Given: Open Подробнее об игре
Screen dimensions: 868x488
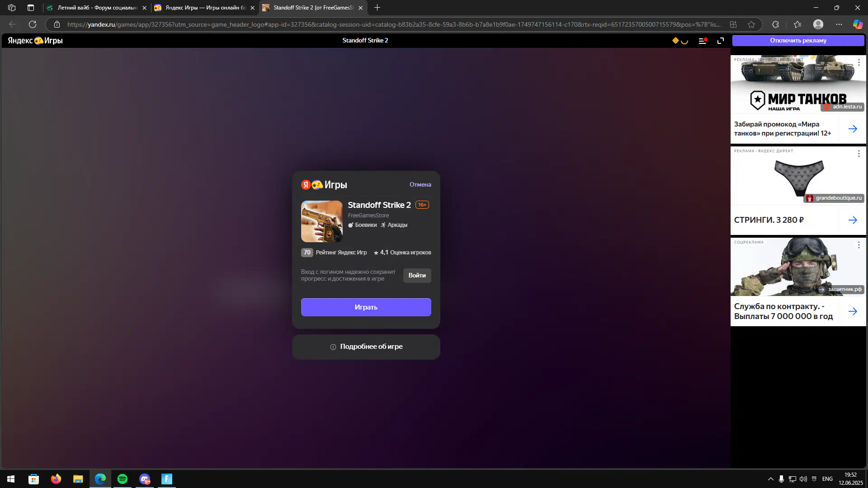Looking at the screenshot, I should click(x=366, y=347).
